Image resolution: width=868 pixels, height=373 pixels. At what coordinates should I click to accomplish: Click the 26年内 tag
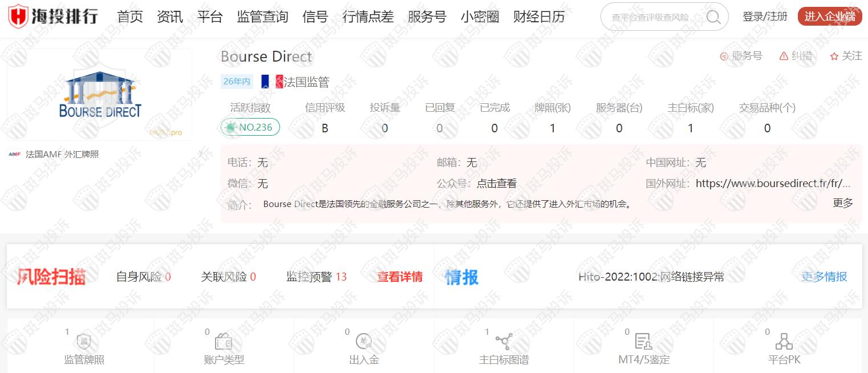(237, 82)
